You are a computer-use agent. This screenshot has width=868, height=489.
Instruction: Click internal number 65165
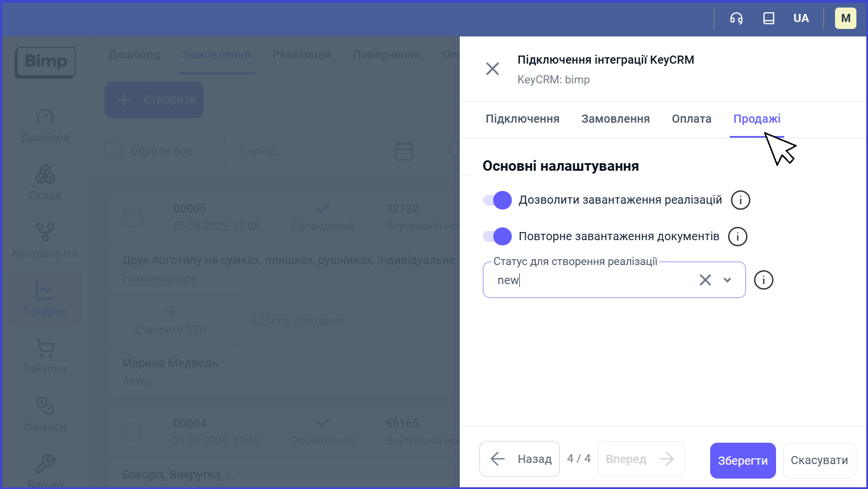pyautogui.click(x=402, y=423)
